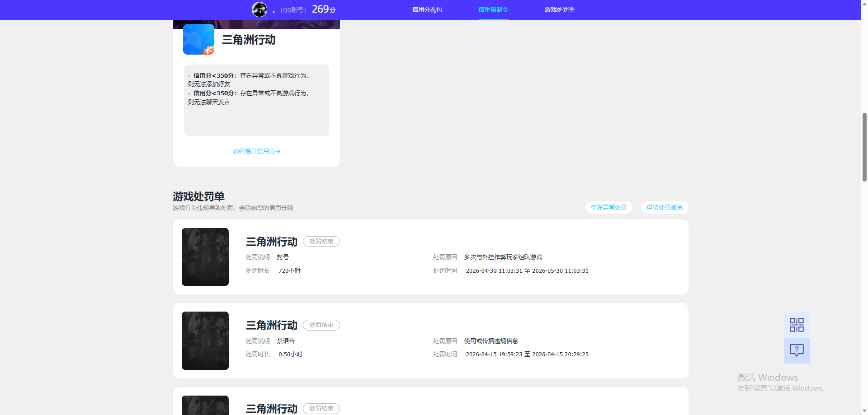This screenshot has height=415, width=868.
Task: Click the 则无法聊天发言 restriction text
Action: (x=209, y=102)
